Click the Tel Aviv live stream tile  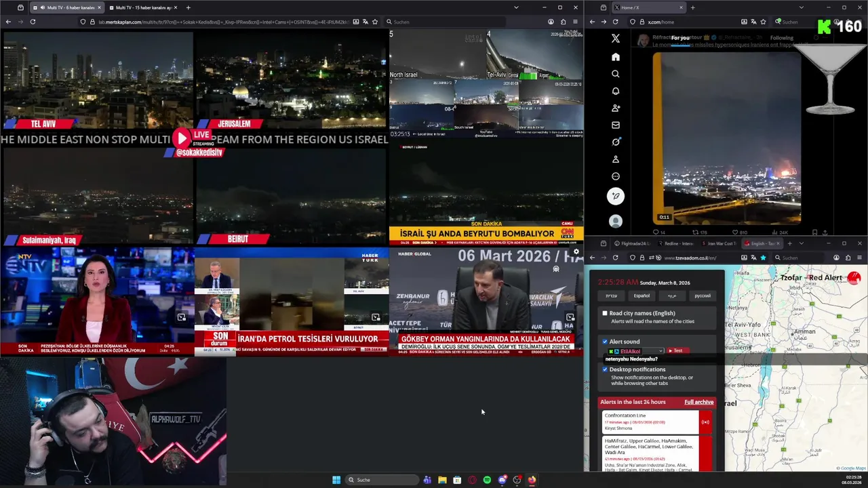pos(97,80)
